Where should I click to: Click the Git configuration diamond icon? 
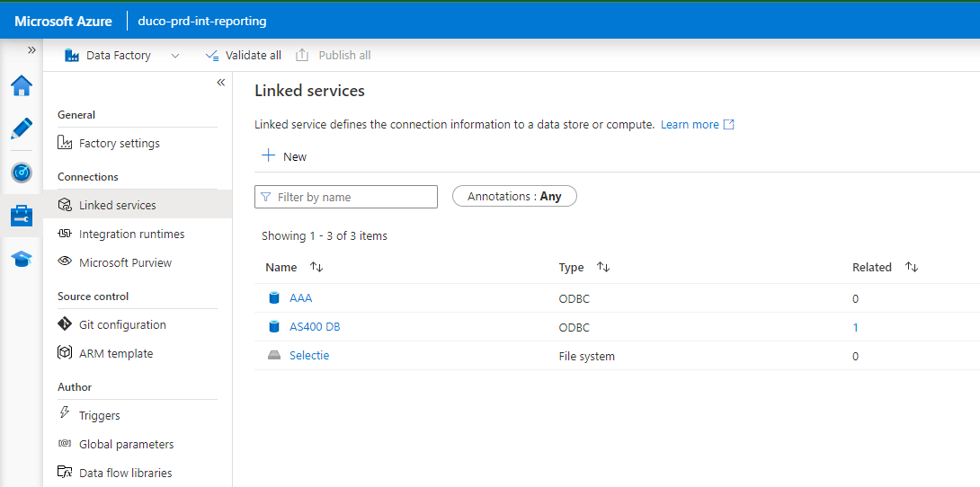(x=65, y=323)
